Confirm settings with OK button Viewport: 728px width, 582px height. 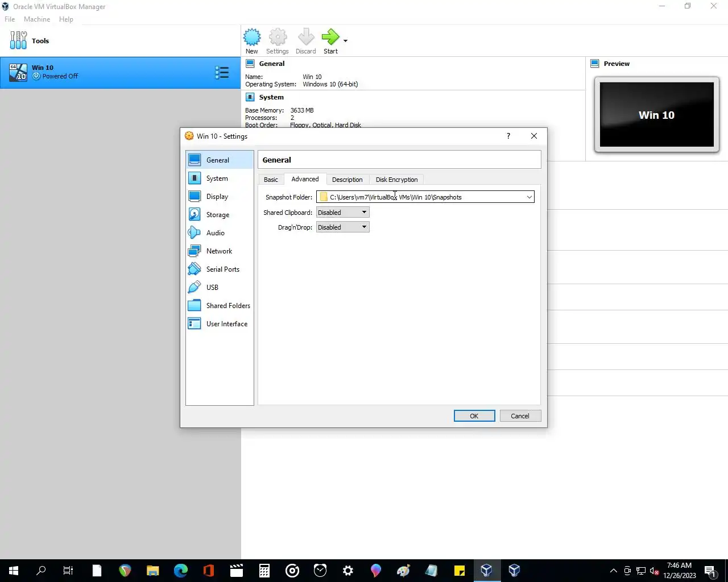coord(474,415)
